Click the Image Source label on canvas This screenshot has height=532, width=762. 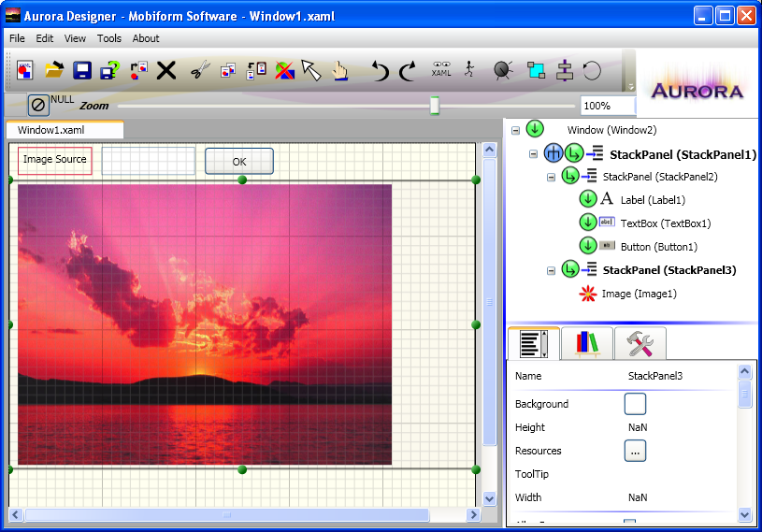(55, 160)
